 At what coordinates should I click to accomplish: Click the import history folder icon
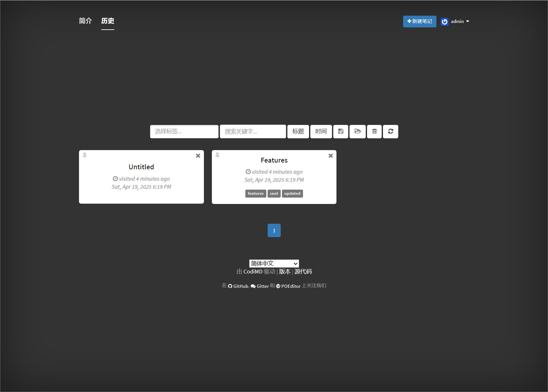pyautogui.click(x=357, y=131)
